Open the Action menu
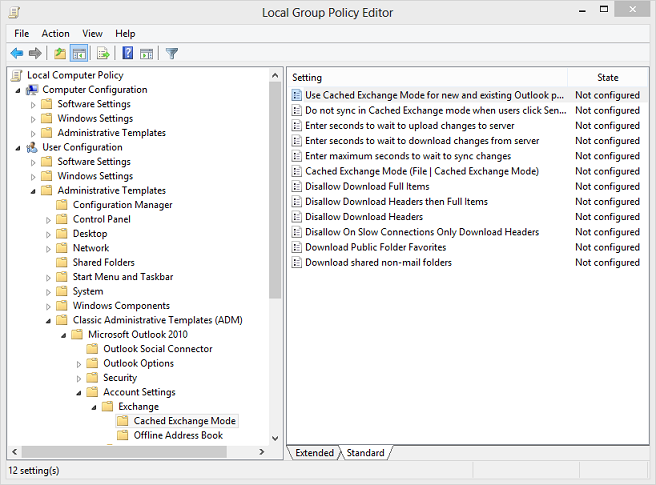This screenshot has height=485, width=656. tap(55, 33)
